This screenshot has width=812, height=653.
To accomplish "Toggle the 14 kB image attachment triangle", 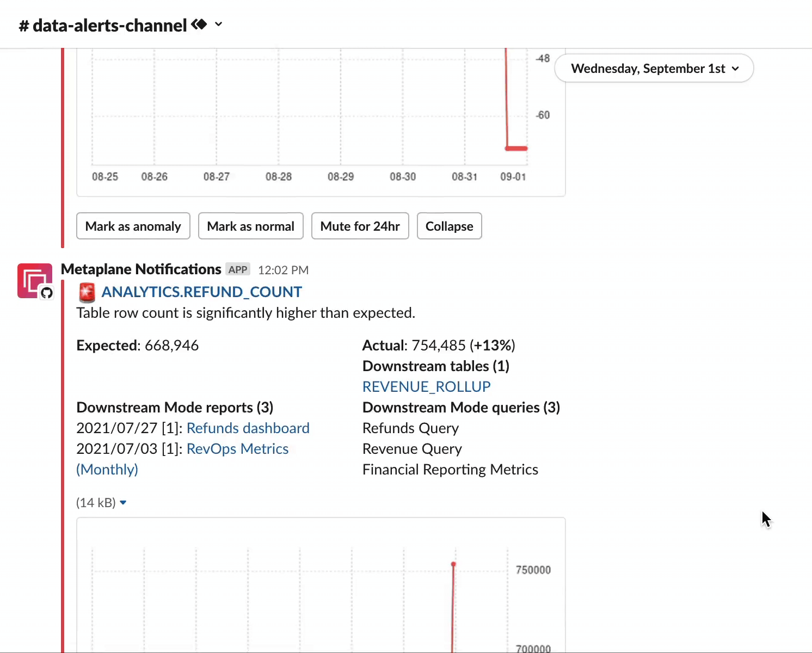I will (123, 503).
